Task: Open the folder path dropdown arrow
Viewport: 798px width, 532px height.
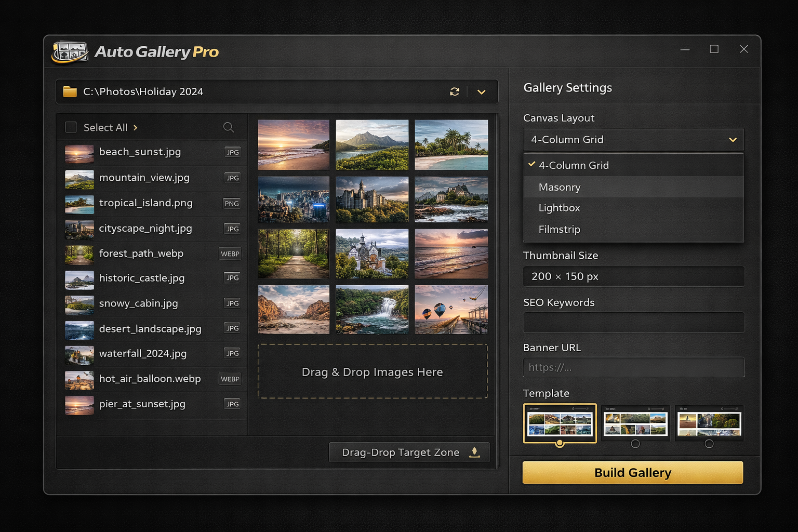Action: (481, 91)
